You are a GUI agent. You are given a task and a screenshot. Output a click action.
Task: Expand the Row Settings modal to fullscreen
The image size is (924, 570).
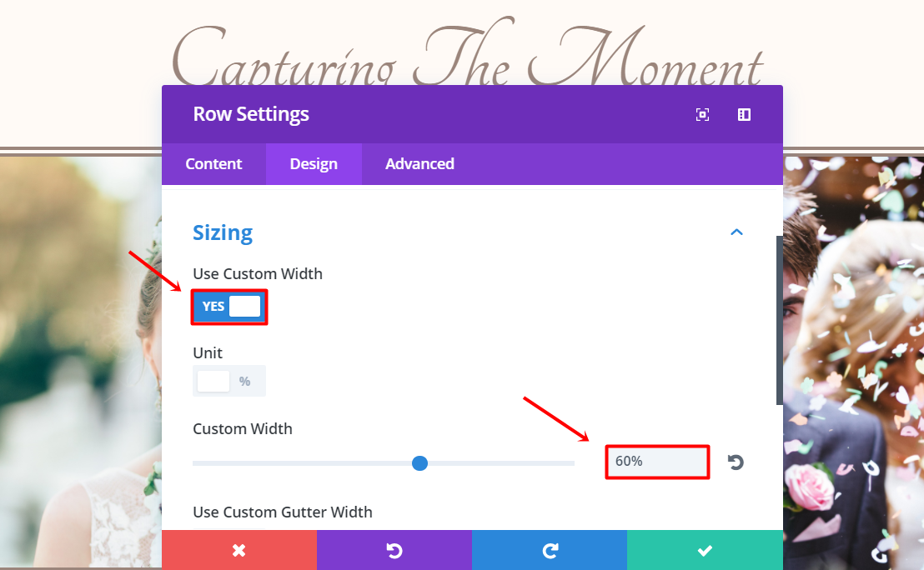702,115
